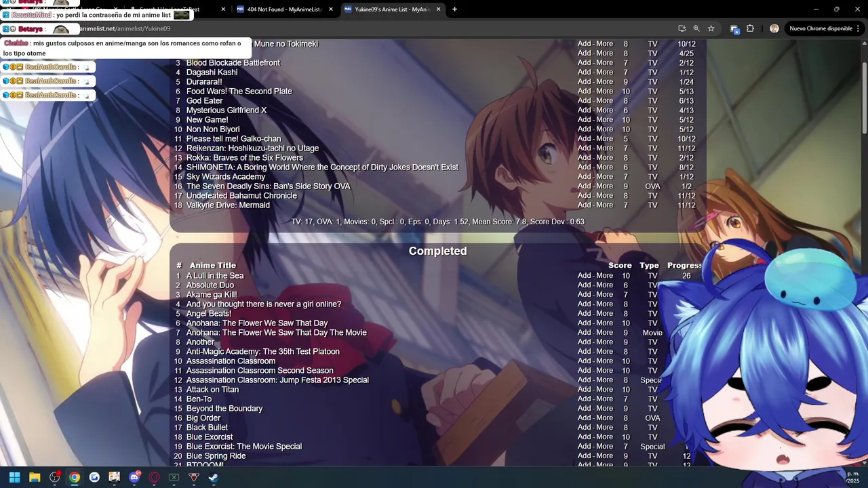
Task: Open A Lull in the Sea link
Action: [215, 276]
